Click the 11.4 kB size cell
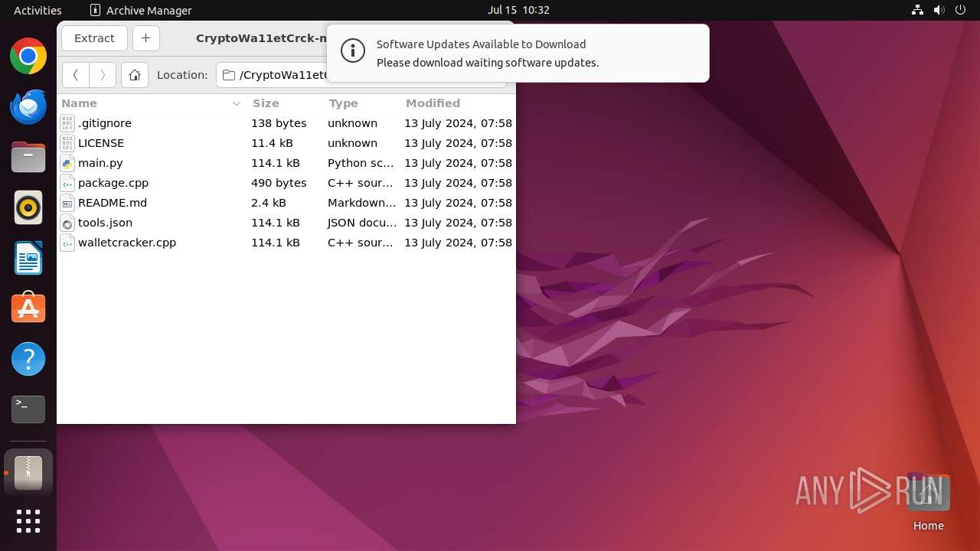The height and width of the screenshot is (551, 980). click(x=272, y=143)
